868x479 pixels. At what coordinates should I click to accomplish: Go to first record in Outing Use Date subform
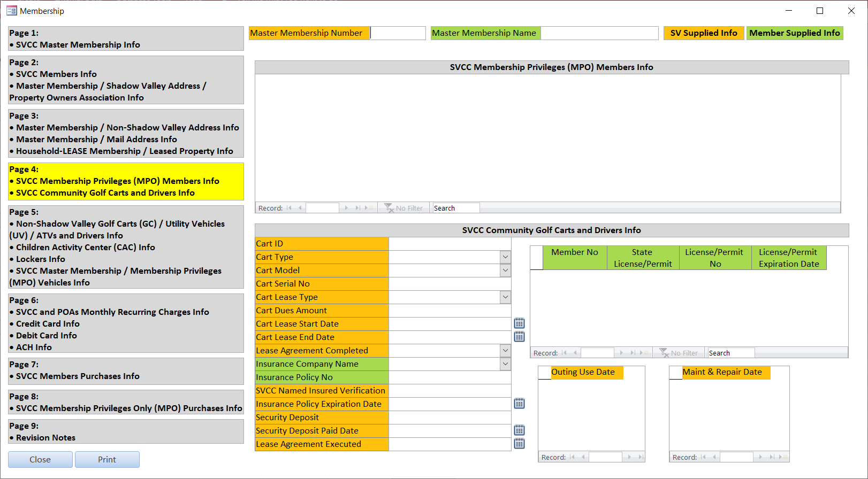click(x=572, y=457)
